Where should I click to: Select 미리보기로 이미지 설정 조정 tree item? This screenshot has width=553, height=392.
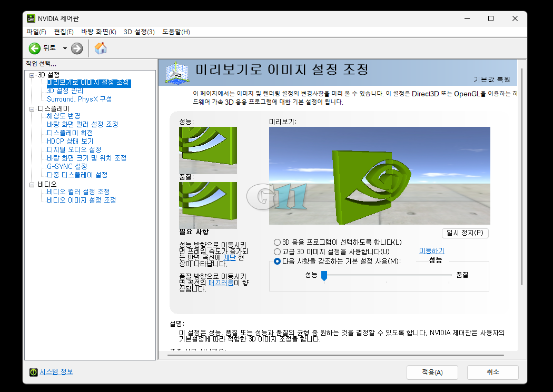[x=88, y=83]
